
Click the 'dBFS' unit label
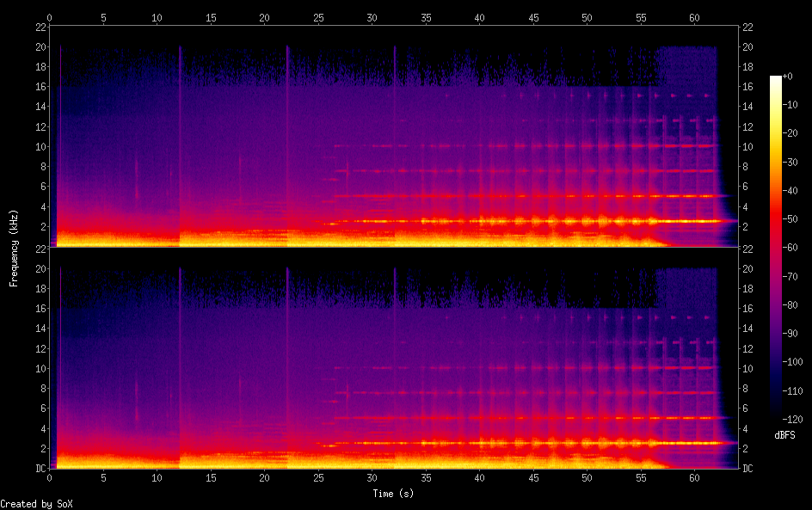[x=784, y=435]
